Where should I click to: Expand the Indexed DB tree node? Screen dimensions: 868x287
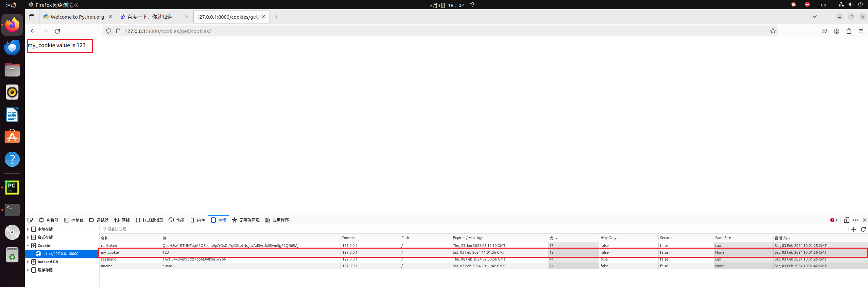[x=28, y=262]
